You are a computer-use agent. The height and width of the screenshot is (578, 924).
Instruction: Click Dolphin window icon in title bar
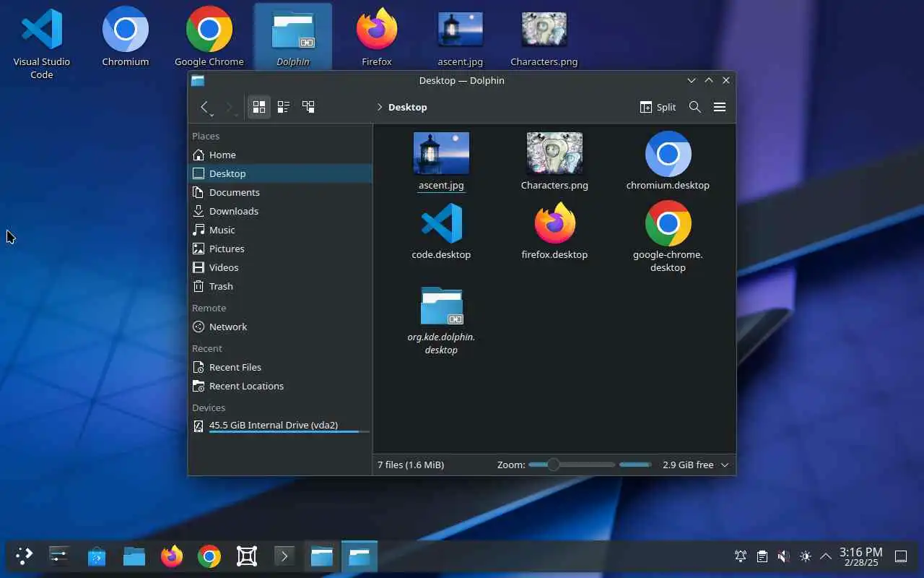coord(198,80)
